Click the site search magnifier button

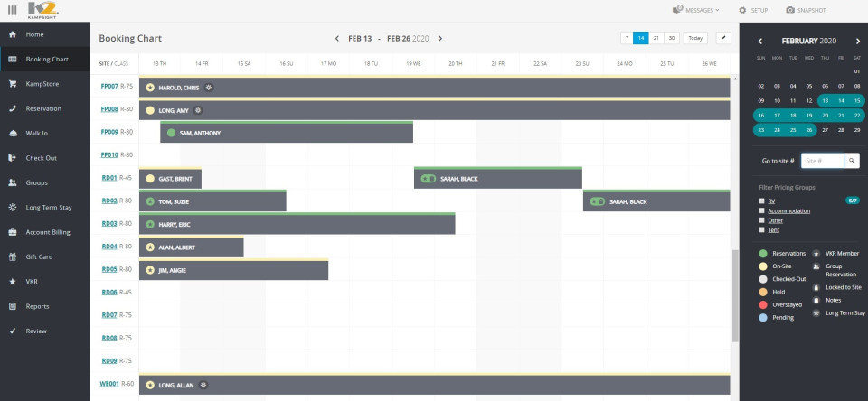coord(852,161)
